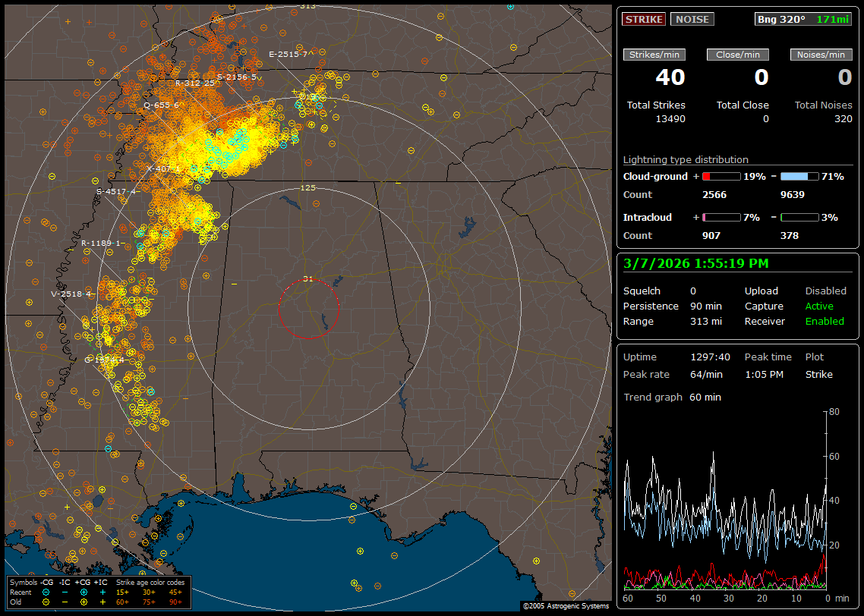Select the Close/min header button

point(738,55)
